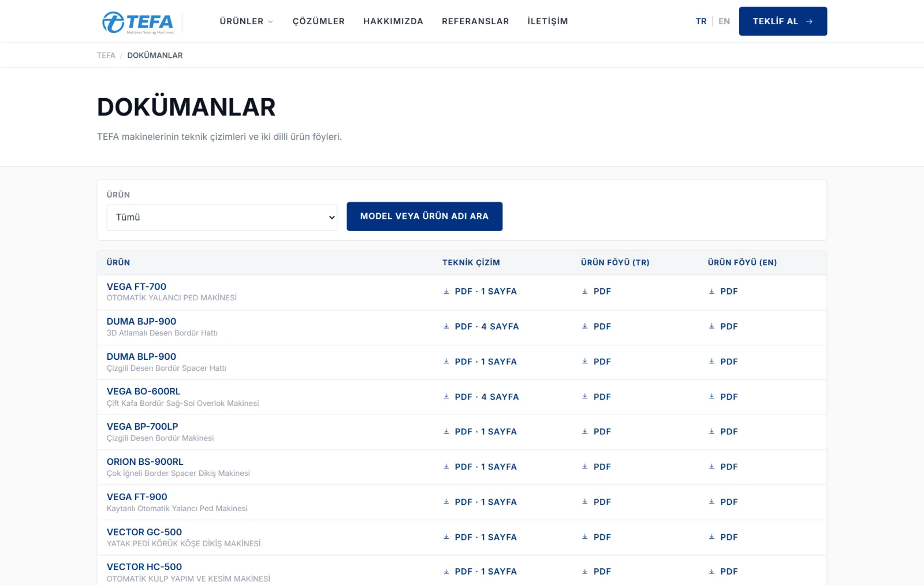Click the 'ÜRÜN FÖYÜ (TR)' column header
Viewport: 924px width, 585px height.
pos(615,263)
